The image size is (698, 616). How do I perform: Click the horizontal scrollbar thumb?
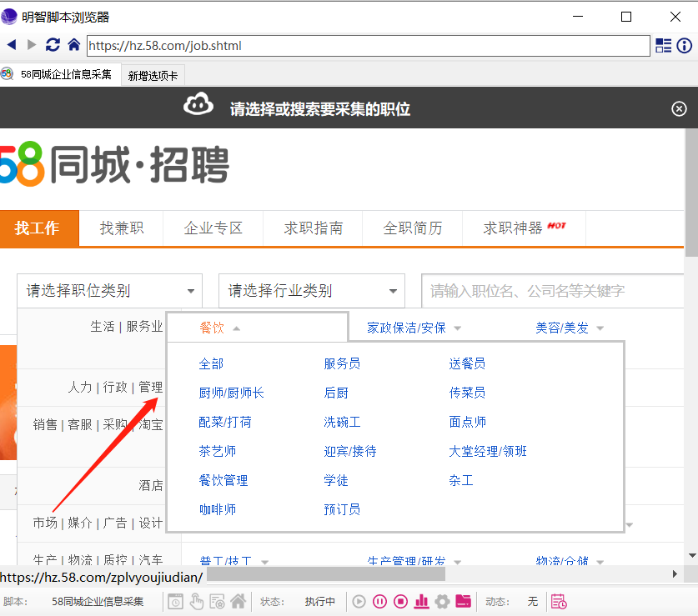pyautogui.click(x=326, y=574)
